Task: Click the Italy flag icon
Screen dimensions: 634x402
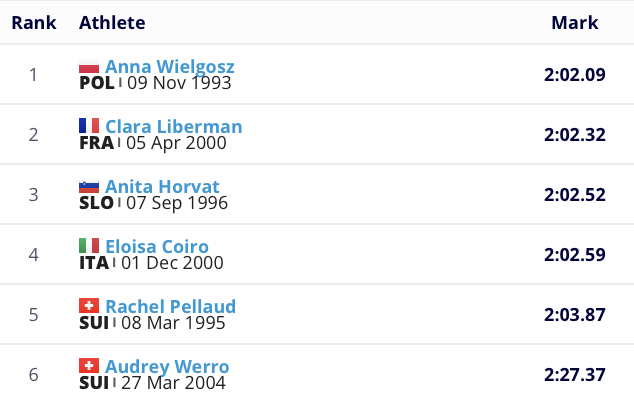Action: point(89,246)
